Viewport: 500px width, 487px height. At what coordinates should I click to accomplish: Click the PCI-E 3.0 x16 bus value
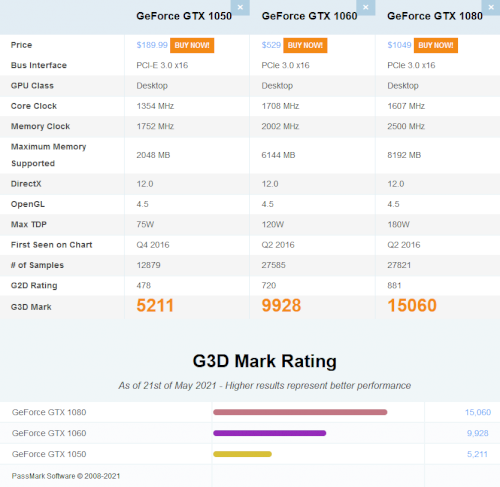pos(162,65)
